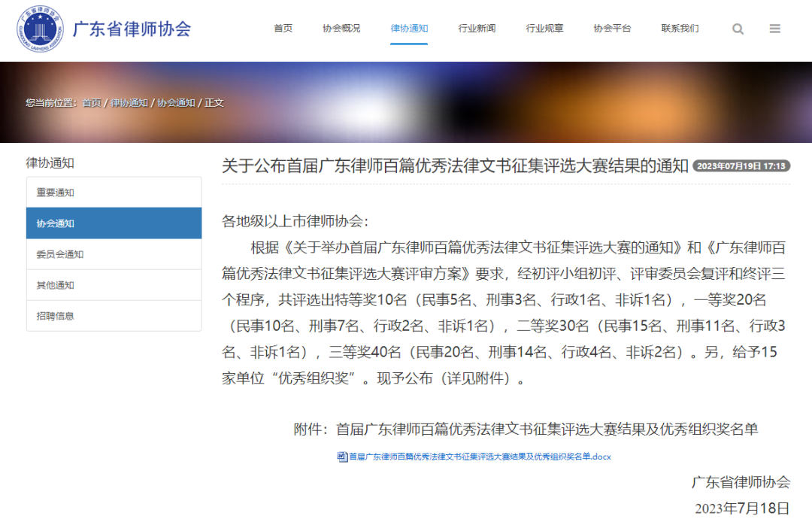Select 律协通知 in the top navigation
Screen dimensions: 812x528
[409, 29]
